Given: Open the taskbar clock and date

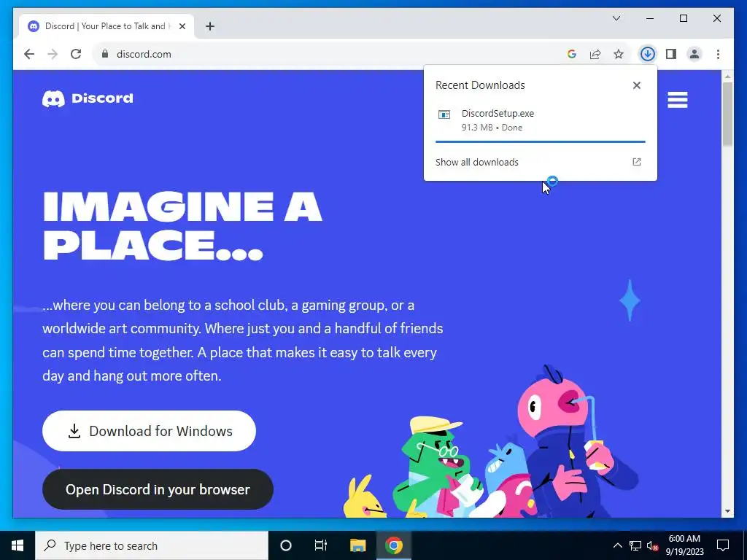Looking at the screenshot, I should tap(684, 545).
